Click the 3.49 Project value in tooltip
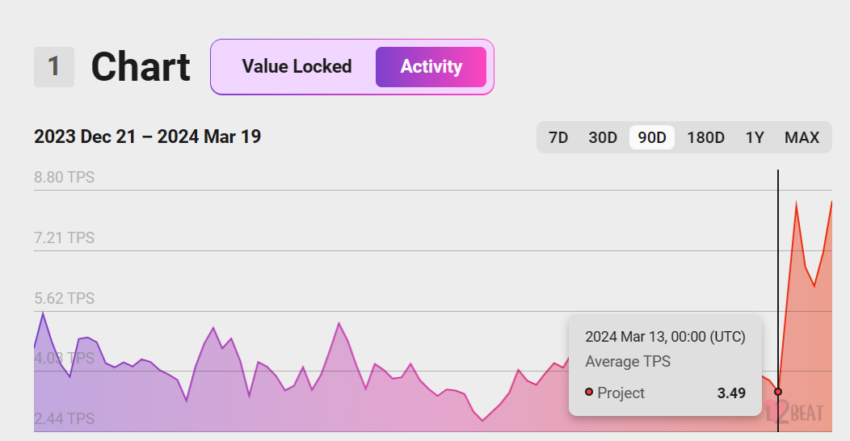The width and height of the screenshot is (850, 441). click(731, 393)
